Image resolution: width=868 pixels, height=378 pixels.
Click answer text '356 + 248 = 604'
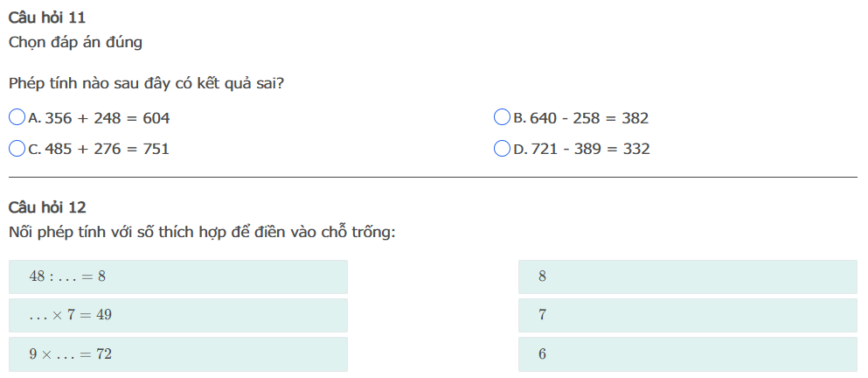click(x=107, y=118)
